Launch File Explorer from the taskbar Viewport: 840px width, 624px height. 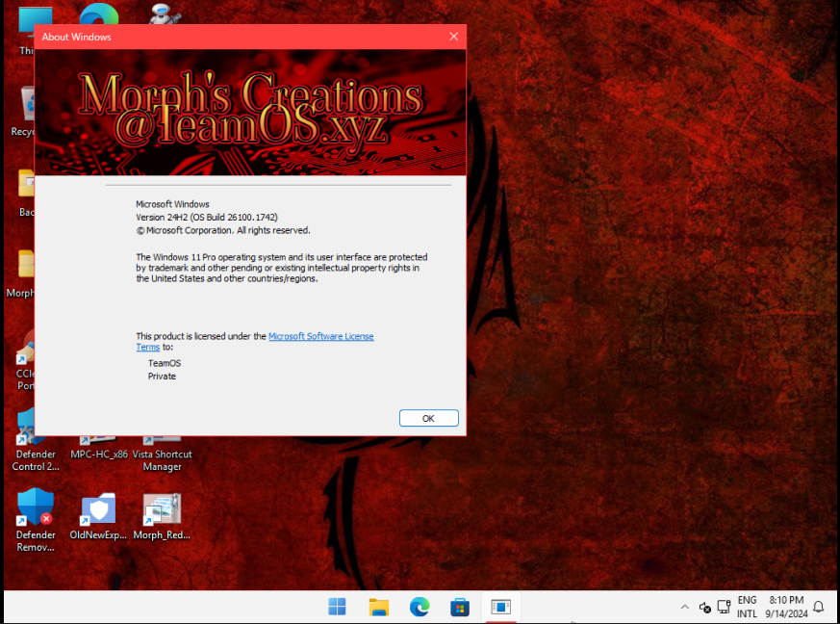coord(379,607)
